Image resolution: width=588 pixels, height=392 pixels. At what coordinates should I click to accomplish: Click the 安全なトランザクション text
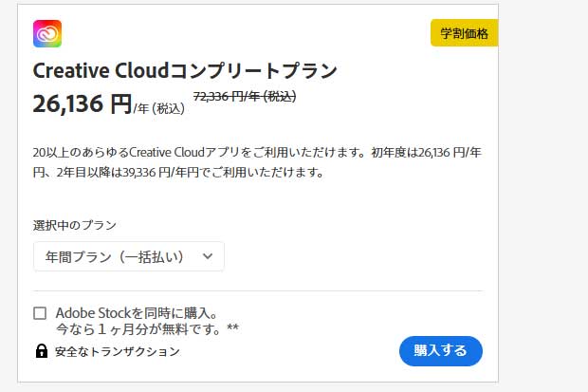pos(118,352)
